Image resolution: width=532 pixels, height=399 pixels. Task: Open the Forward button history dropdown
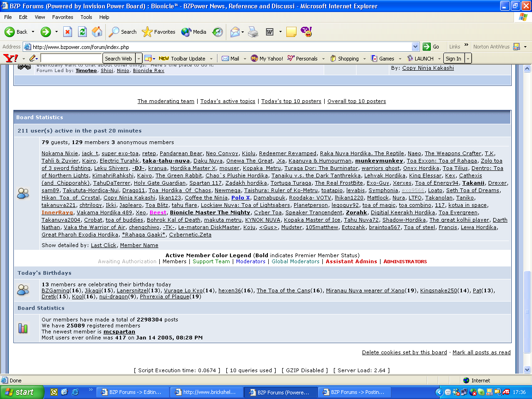pyautogui.click(x=56, y=32)
